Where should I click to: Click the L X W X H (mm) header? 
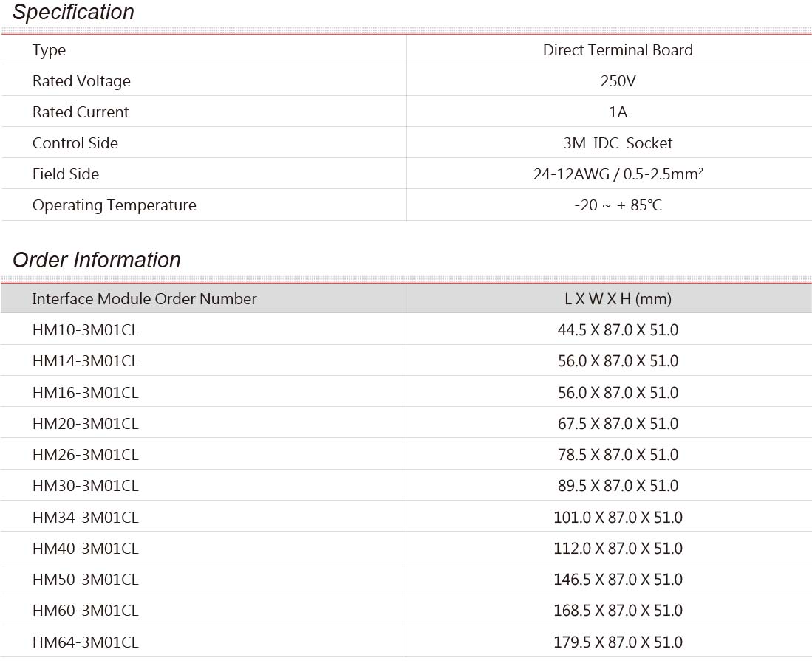click(x=618, y=299)
